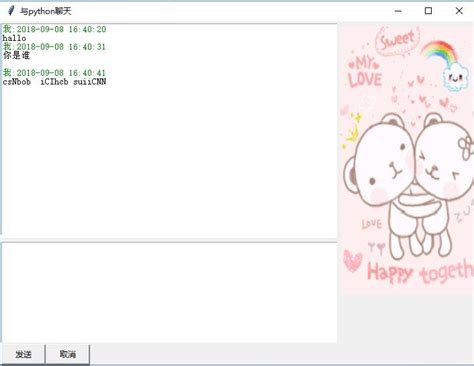Click the pink heart at image bottom-left

353,261
